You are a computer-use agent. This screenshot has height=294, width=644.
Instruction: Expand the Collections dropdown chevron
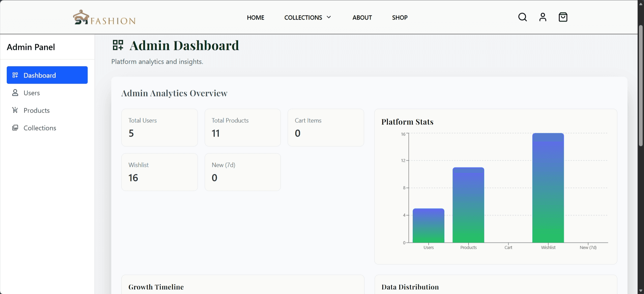tap(329, 17)
